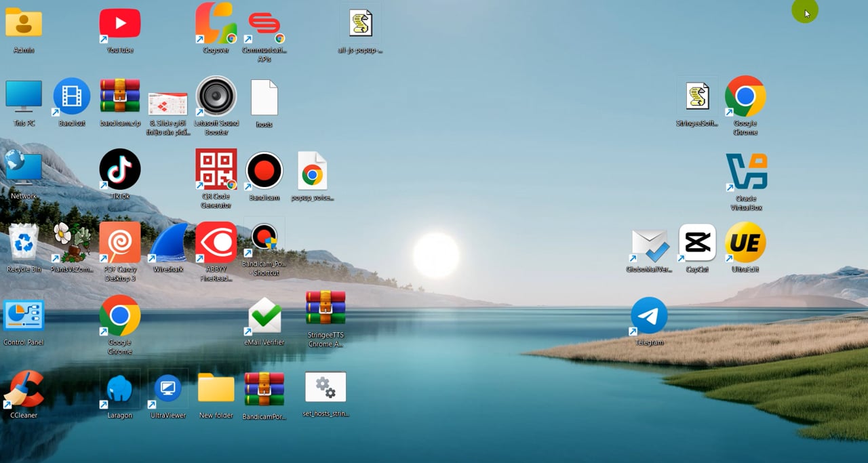This screenshot has width=868, height=463.
Task: Open This PC
Action: pyautogui.click(x=24, y=97)
